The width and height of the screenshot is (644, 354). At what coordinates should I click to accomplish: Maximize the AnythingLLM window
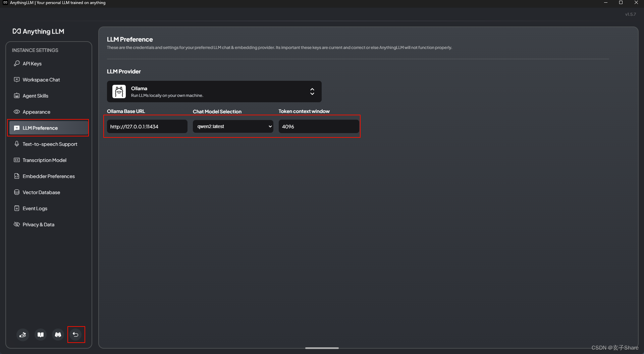(621, 3)
